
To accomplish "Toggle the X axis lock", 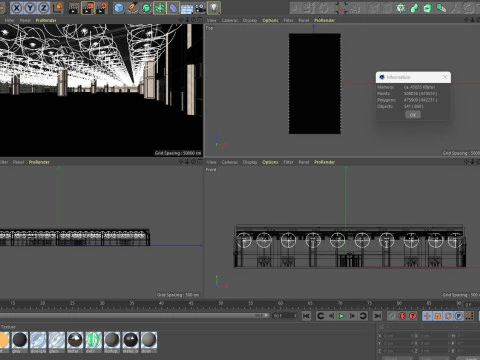I will point(16,8).
